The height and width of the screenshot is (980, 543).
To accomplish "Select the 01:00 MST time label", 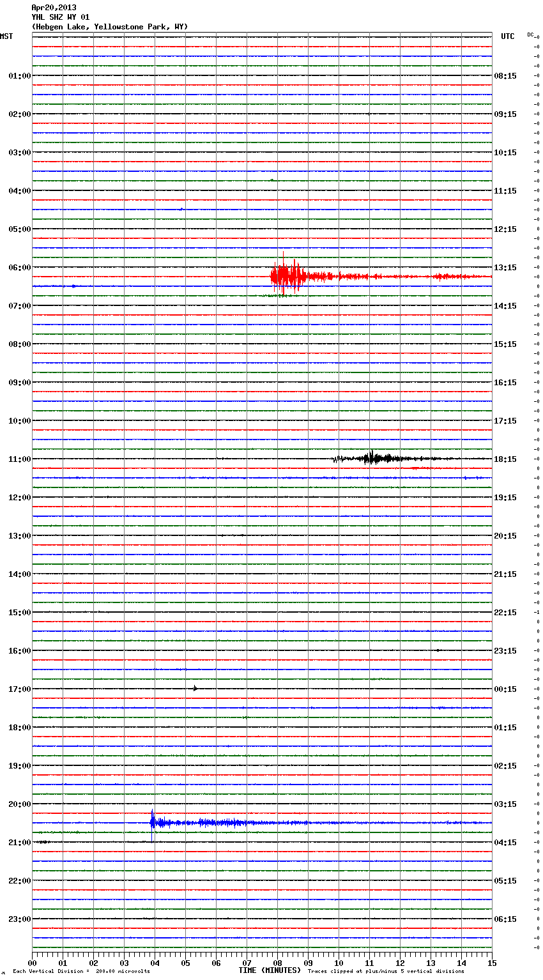I will pyautogui.click(x=20, y=76).
